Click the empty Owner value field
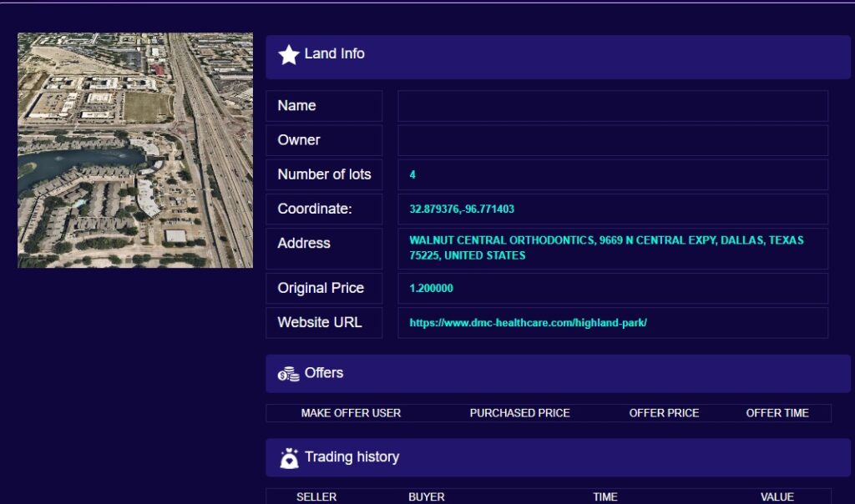Image resolution: width=855 pixels, height=504 pixels. pos(613,140)
